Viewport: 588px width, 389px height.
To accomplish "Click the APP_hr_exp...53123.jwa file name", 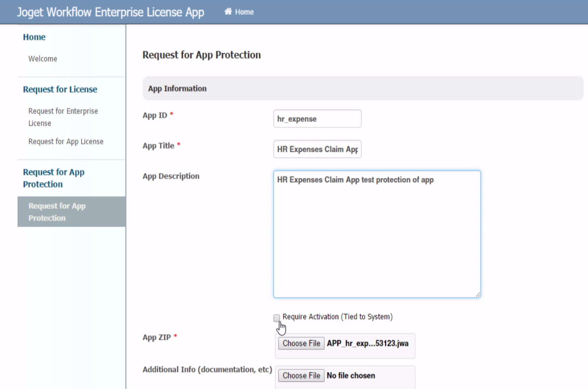I will (367, 343).
